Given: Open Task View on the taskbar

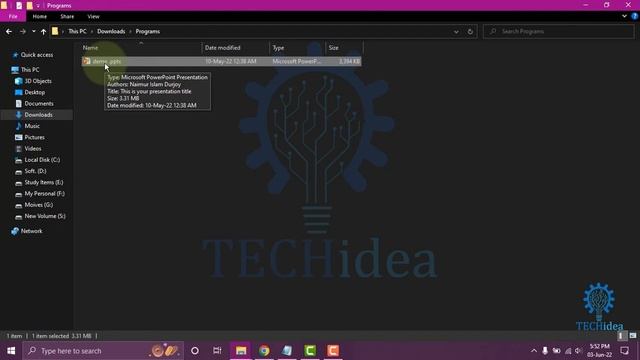Looking at the screenshot, I should coord(217,351).
